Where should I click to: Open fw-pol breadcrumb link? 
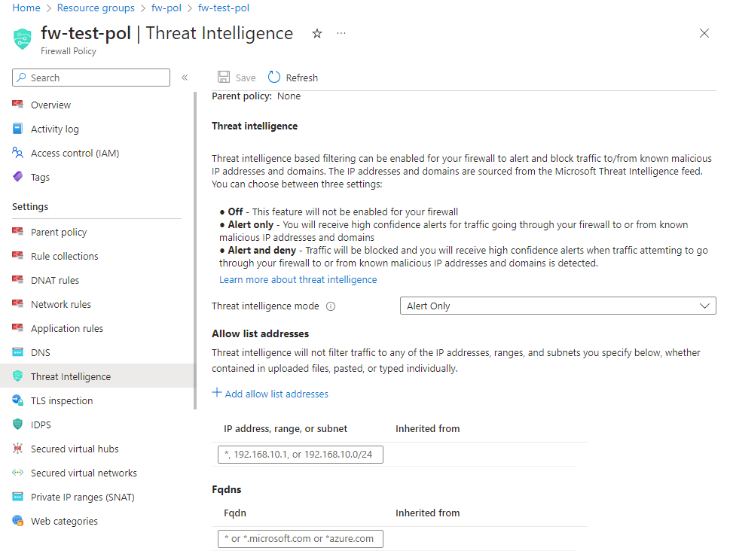click(166, 8)
